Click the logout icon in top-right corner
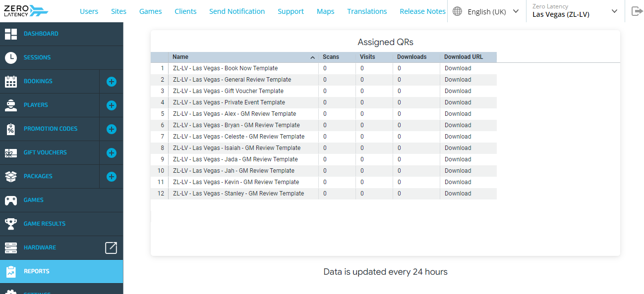Viewport: 644px width, 294px height. point(637,11)
